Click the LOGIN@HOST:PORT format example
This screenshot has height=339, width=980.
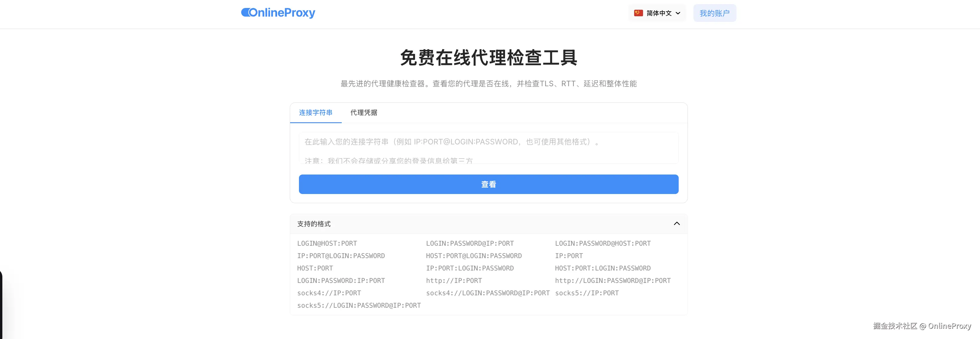[x=327, y=243]
